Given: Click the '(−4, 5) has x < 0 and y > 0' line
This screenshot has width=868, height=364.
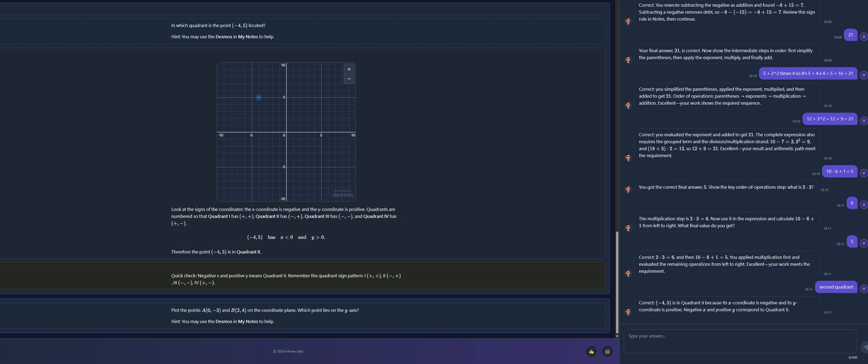Looking at the screenshot, I should pyautogui.click(x=286, y=237).
